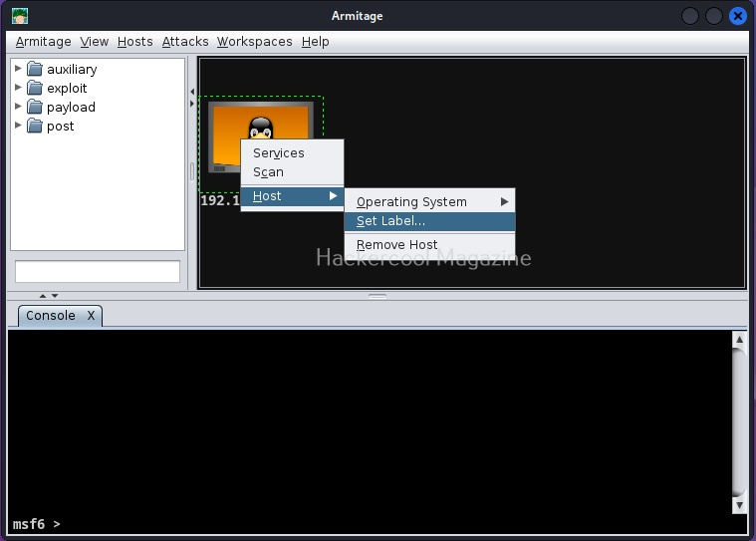This screenshot has height=541, width=756.
Task: Click the post folder icon
Action: coord(35,126)
